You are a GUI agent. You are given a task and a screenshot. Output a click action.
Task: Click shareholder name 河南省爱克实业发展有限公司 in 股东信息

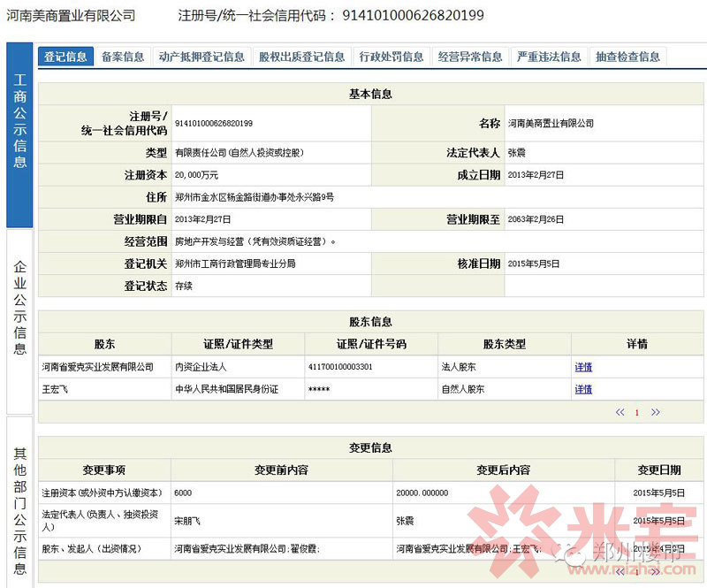pyautogui.click(x=97, y=367)
